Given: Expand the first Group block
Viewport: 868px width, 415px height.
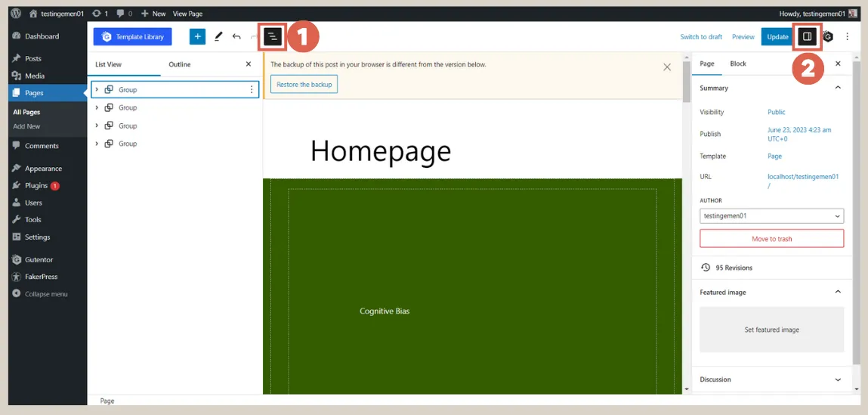Looking at the screenshot, I should 97,89.
